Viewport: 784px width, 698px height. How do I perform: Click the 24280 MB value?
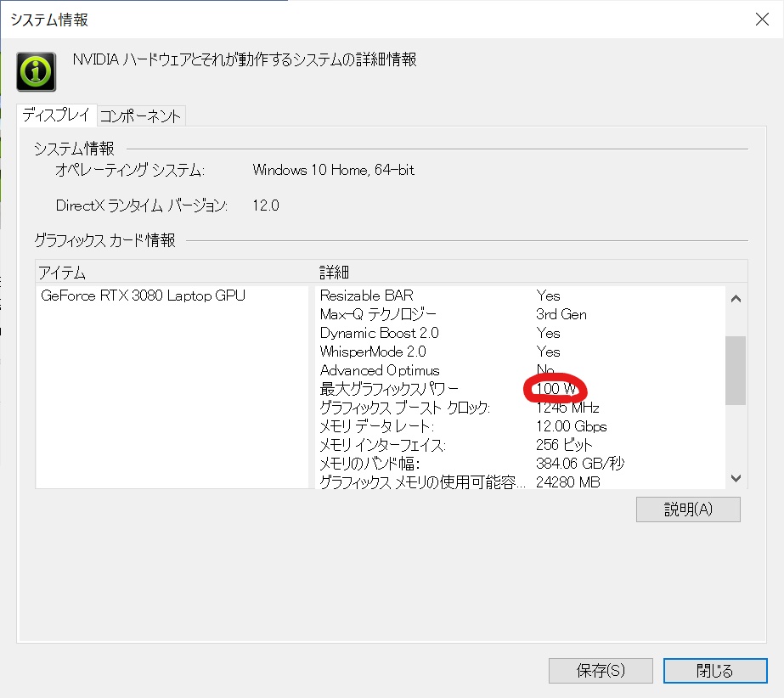[567, 482]
